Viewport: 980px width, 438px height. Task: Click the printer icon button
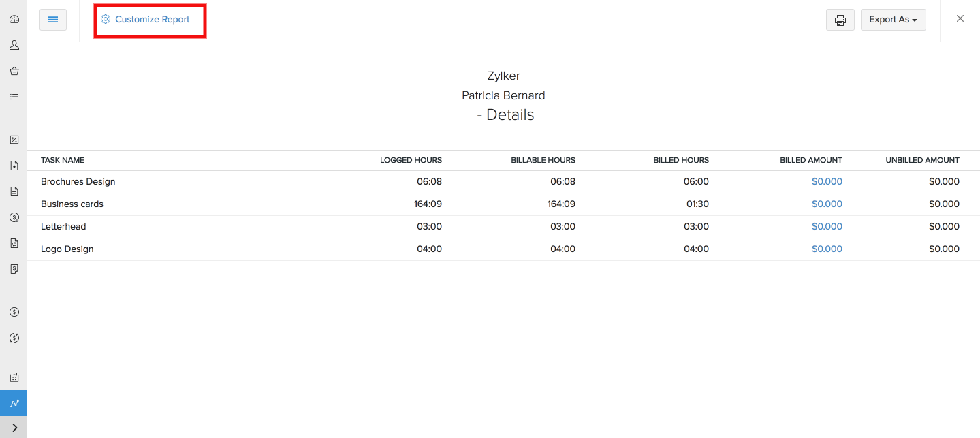840,20
